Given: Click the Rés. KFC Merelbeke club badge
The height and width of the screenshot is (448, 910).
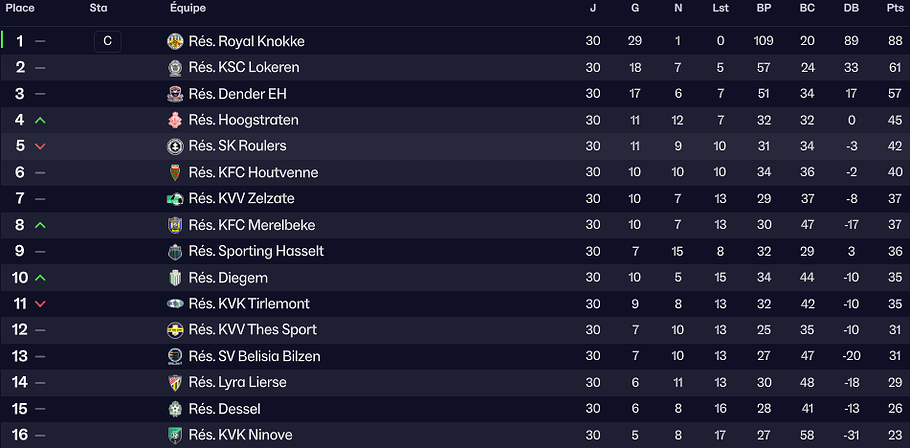Looking at the screenshot, I should click(176, 225).
